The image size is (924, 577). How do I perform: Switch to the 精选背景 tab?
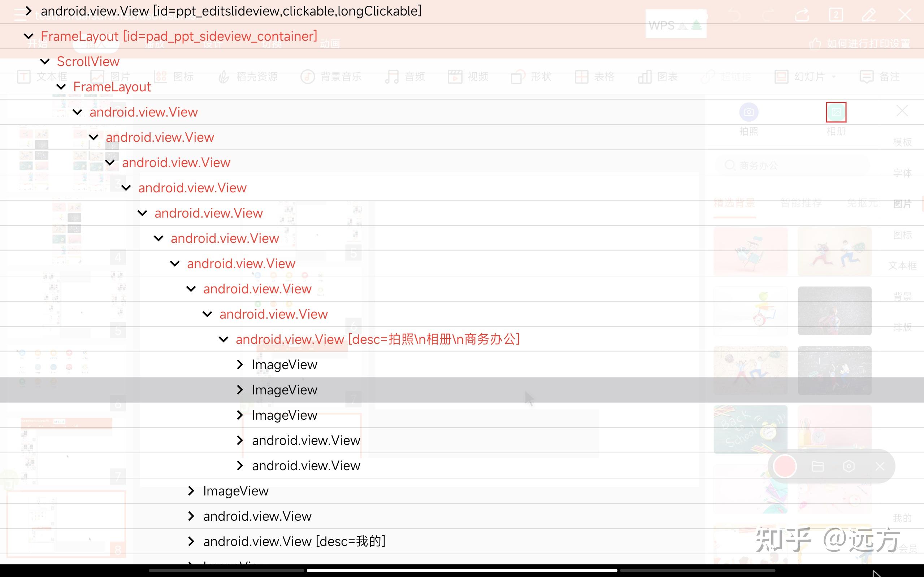click(x=734, y=203)
